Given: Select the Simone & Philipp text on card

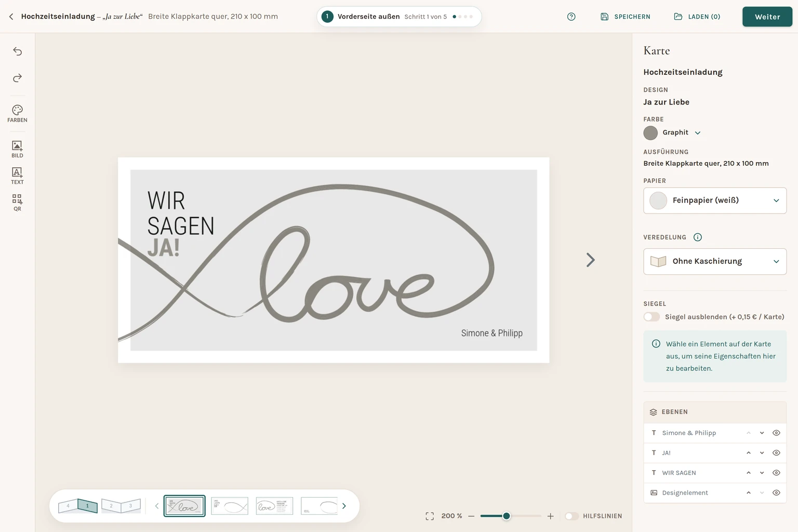Looking at the screenshot, I should click(492, 333).
